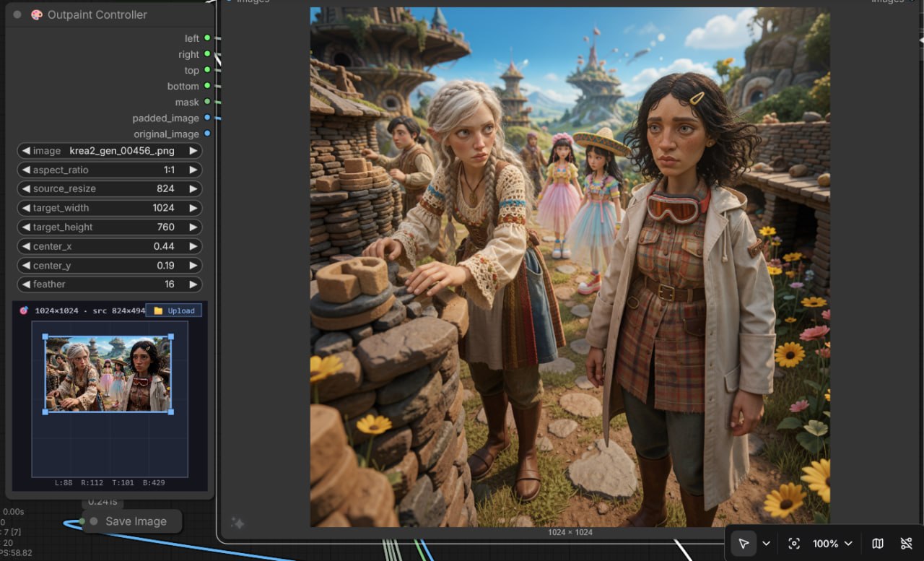The image size is (924, 561).
Task: Click the padding readout L:88 R:112 T:101 B:429
Action: [x=110, y=482]
